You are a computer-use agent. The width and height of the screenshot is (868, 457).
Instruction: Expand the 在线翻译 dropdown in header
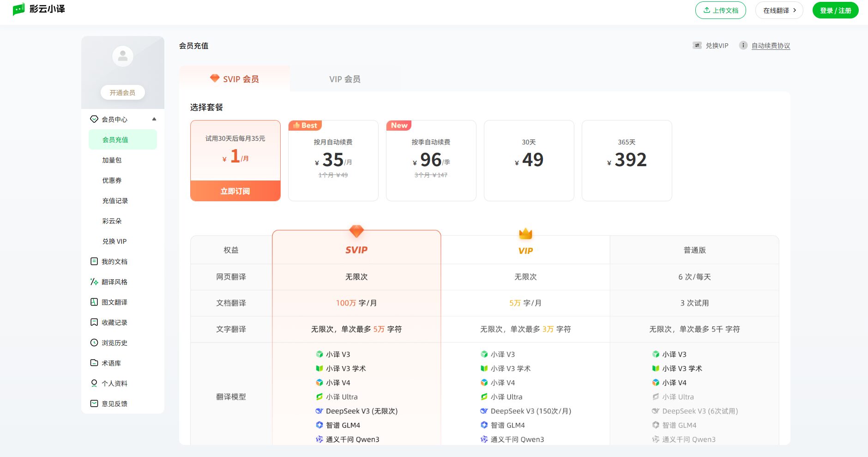[779, 10]
